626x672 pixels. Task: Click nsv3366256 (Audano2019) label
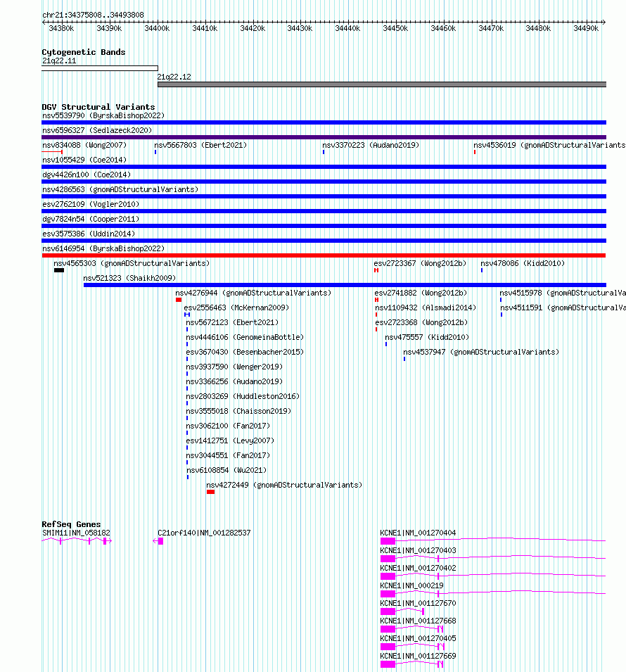coord(234,382)
